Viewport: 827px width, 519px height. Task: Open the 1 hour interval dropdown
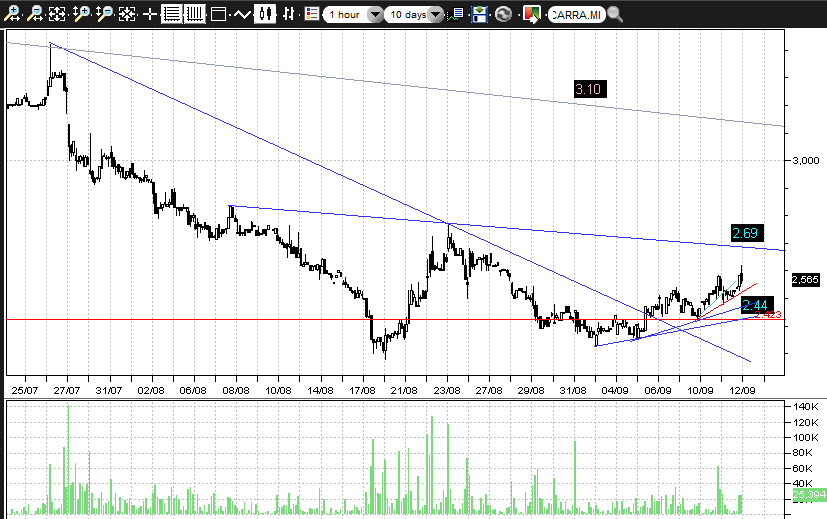[x=375, y=15]
